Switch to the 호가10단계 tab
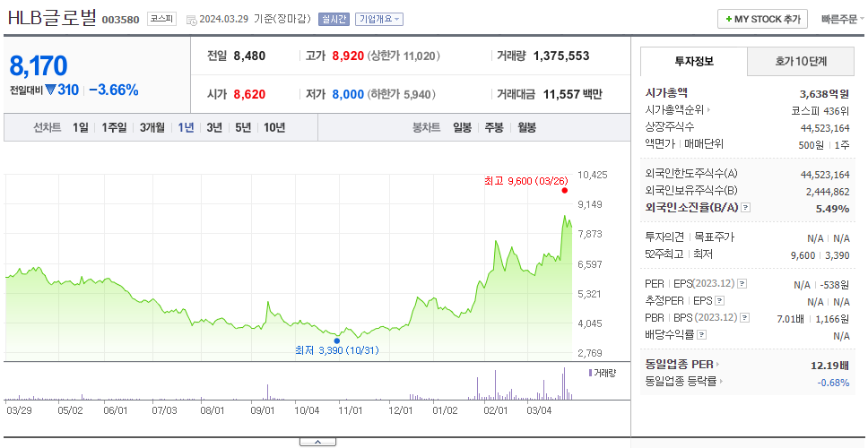The height and width of the screenshot is (448, 868). pos(801,62)
